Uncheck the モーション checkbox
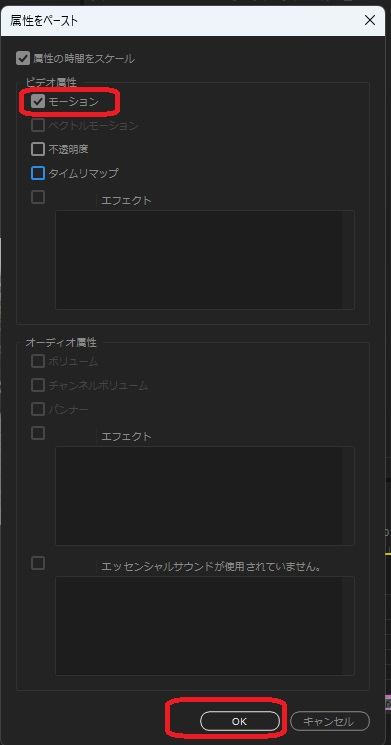 (x=38, y=102)
